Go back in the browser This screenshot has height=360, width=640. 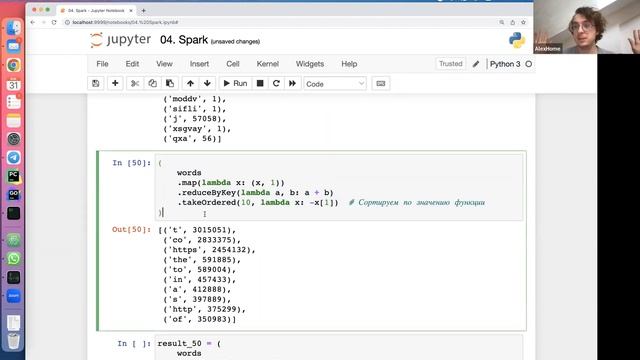[x=33, y=22]
